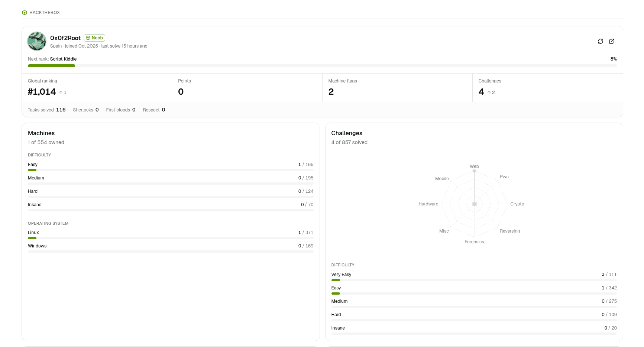
Task: Click the Easy machines progress bar
Action: pos(171,170)
